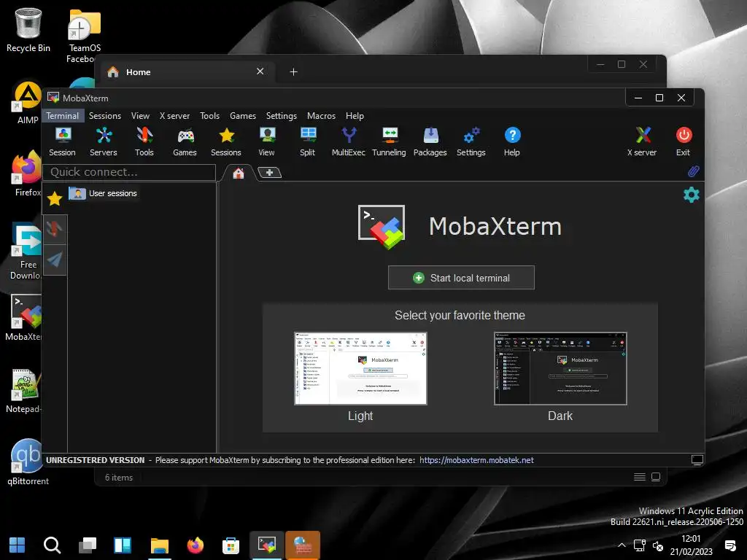
Task: Close the Home tab in background window
Action: [x=260, y=71]
